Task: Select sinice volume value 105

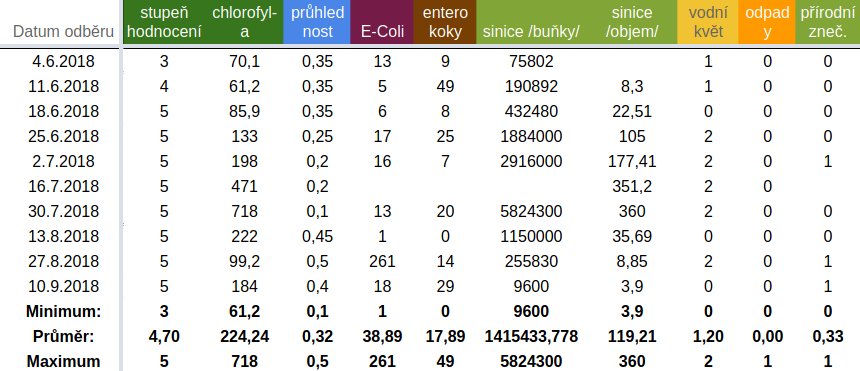Action: tap(632, 136)
